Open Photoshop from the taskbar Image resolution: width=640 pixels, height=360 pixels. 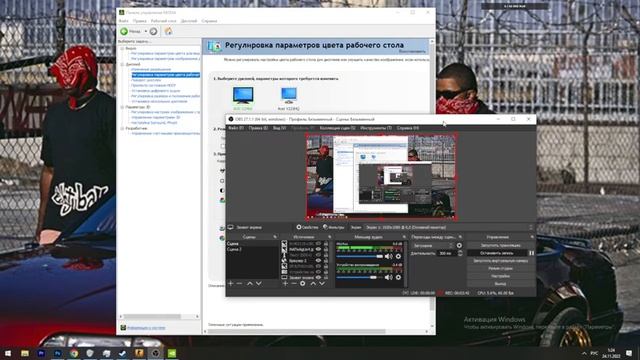(x=57, y=353)
